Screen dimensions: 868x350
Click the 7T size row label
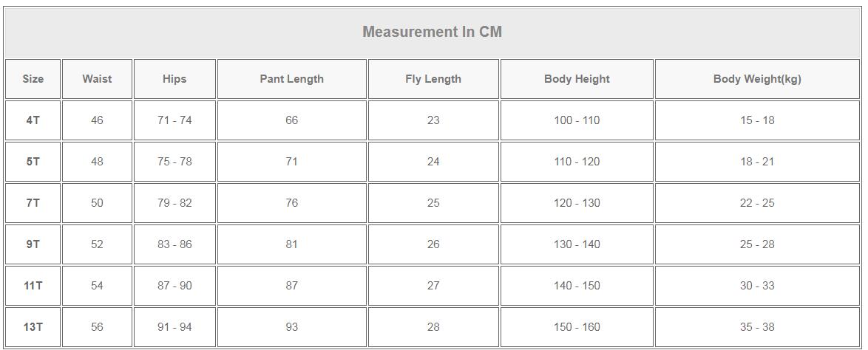(33, 203)
